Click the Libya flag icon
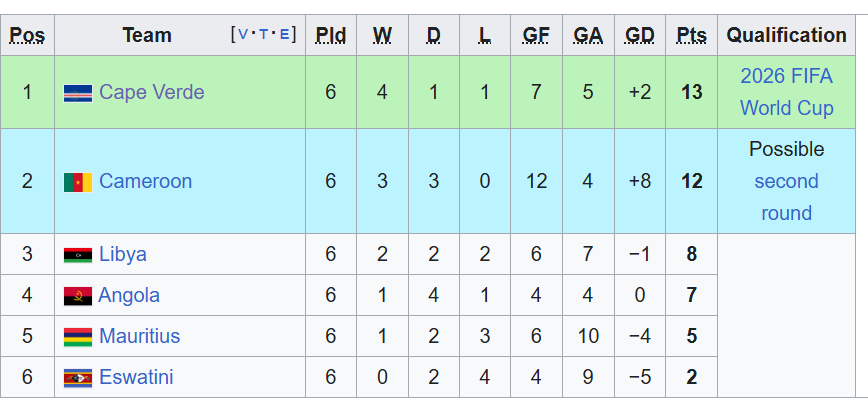Viewport: 868px width, 417px height. [x=77, y=255]
